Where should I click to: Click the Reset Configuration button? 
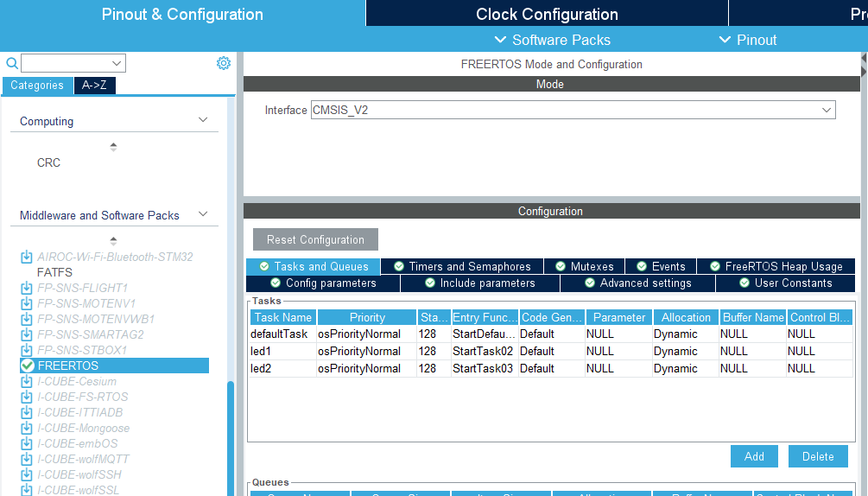tap(315, 239)
